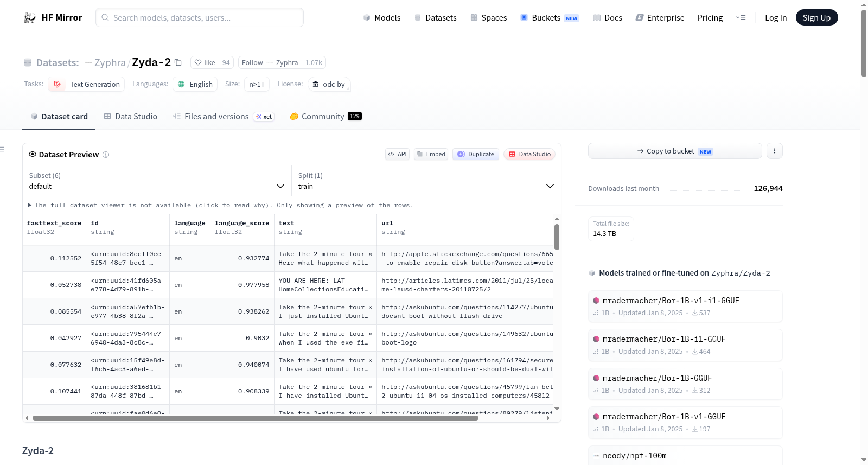Select the latimes.com URL cell

tap(465, 285)
